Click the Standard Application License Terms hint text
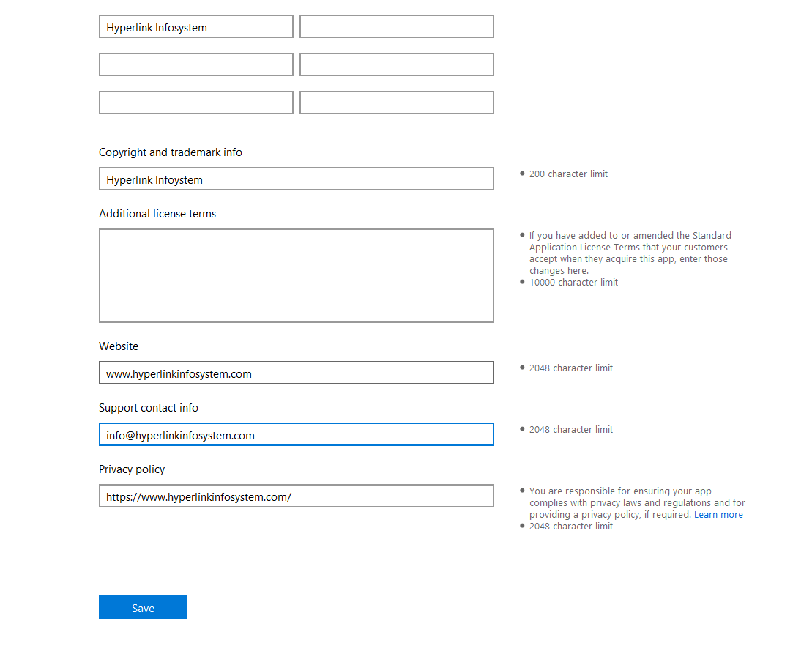Viewport: 812px width, 651px height. 630,253
